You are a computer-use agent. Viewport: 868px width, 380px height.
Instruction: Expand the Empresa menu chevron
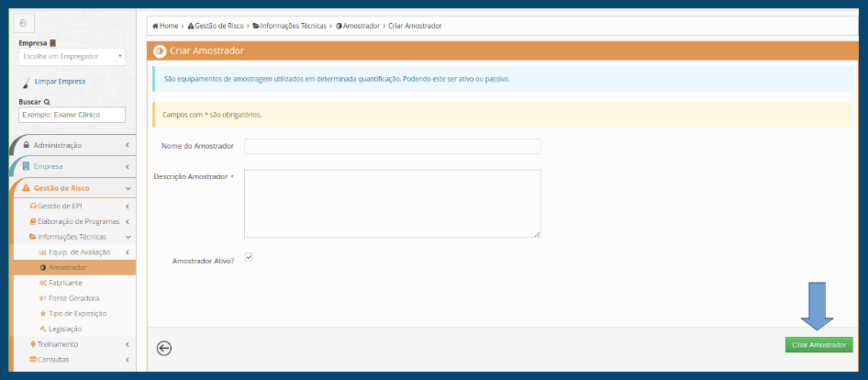click(128, 167)
